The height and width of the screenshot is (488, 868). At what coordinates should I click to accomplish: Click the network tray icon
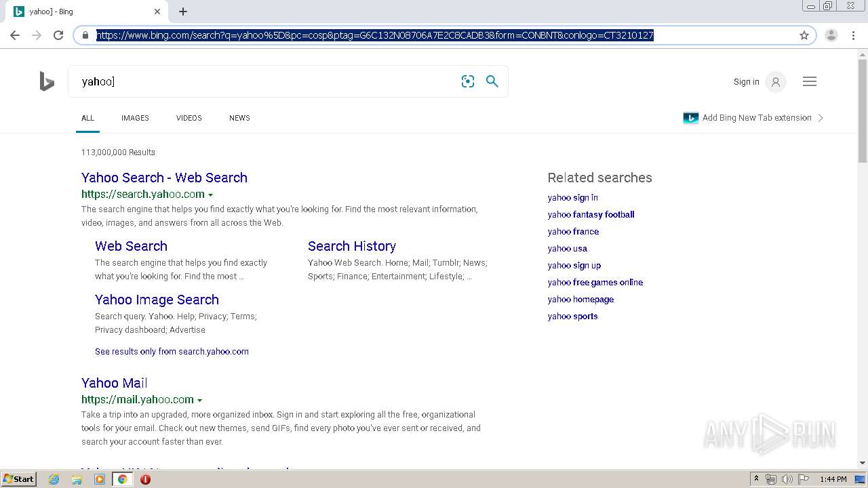pyautogui.click(x=771, y=479)
